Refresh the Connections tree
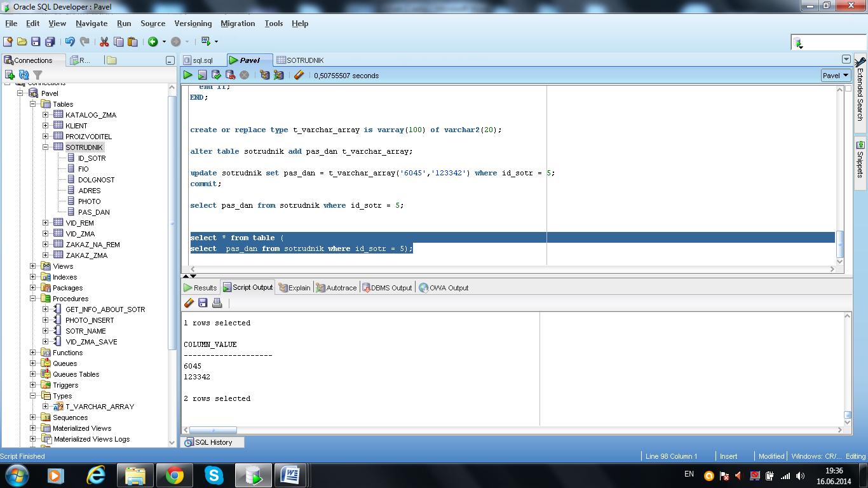 (x=24, y=75)
